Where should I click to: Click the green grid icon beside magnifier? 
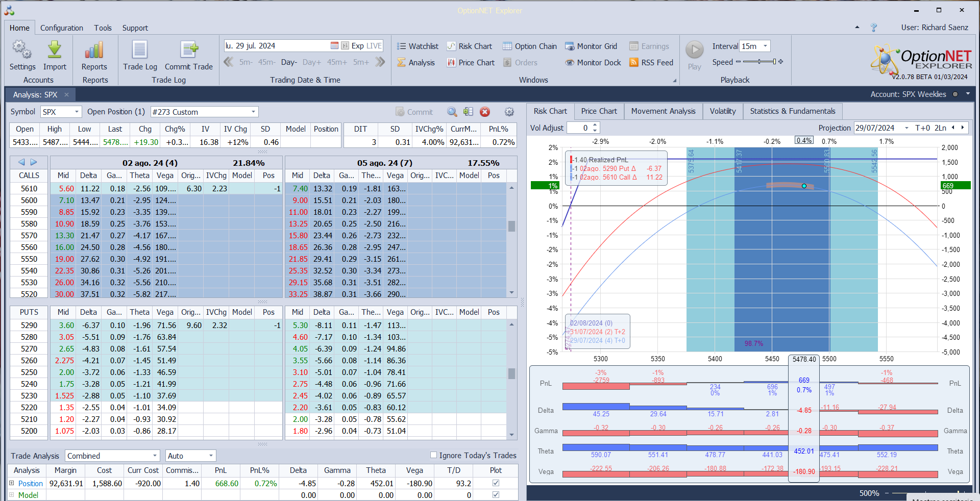coord(468,112)
